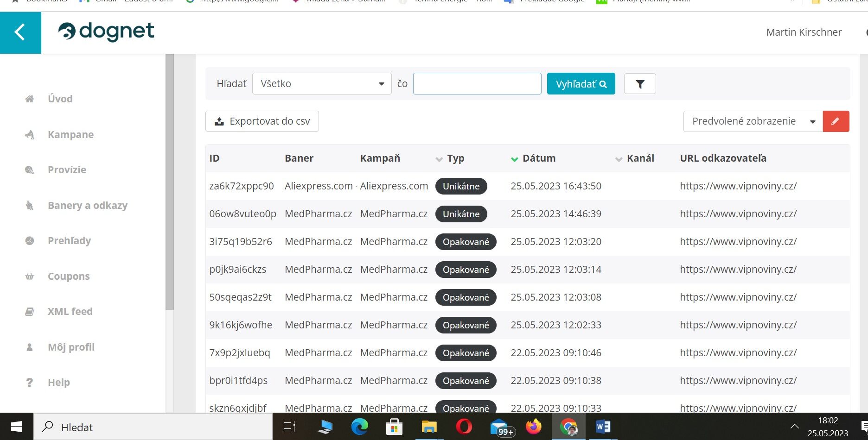
Task: Click the Baner column header
Action: tap(299, 158)
